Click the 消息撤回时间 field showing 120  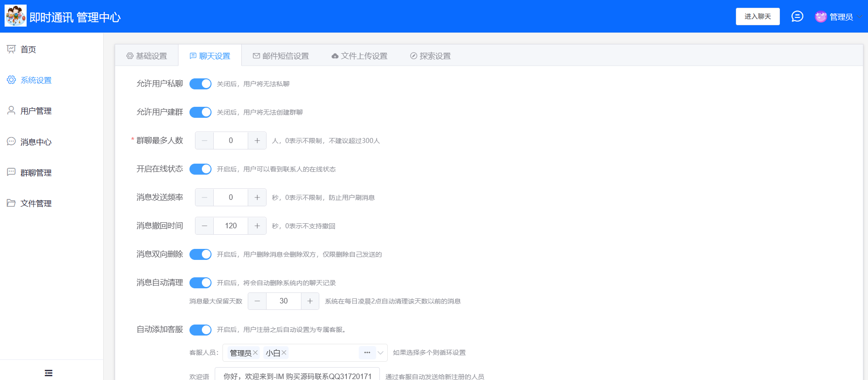231,226
